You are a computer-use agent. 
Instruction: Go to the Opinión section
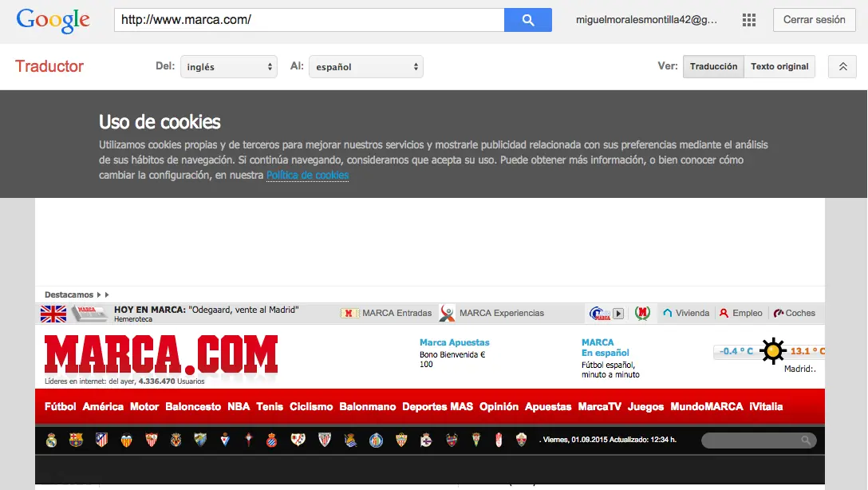click(x=499, y=406)
